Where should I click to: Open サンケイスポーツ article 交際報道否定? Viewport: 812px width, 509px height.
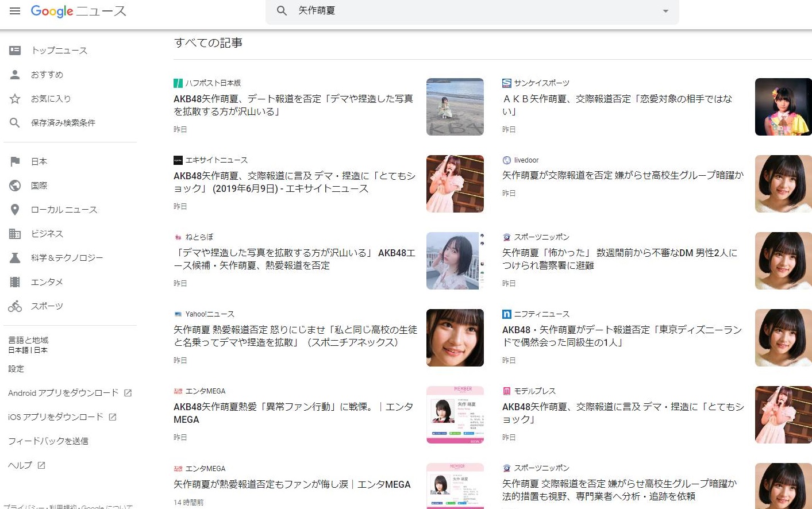pyautogui.click(x=618, y=105)
